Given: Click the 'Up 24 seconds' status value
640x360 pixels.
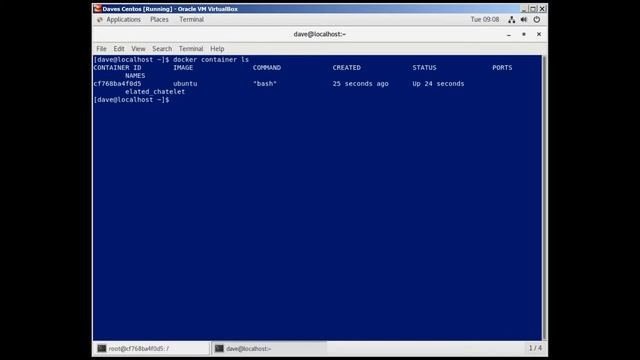Looking at the screenshot, I should (x=438, y=84).
